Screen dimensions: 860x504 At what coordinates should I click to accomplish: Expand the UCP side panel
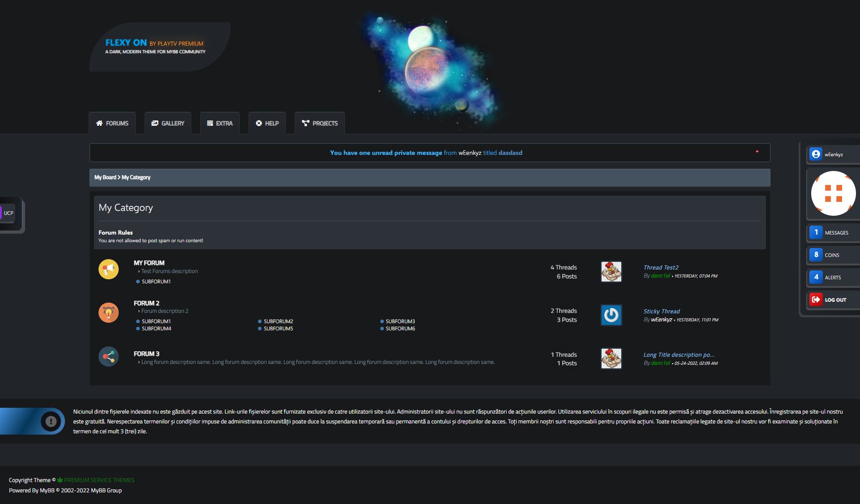[9, 213]
